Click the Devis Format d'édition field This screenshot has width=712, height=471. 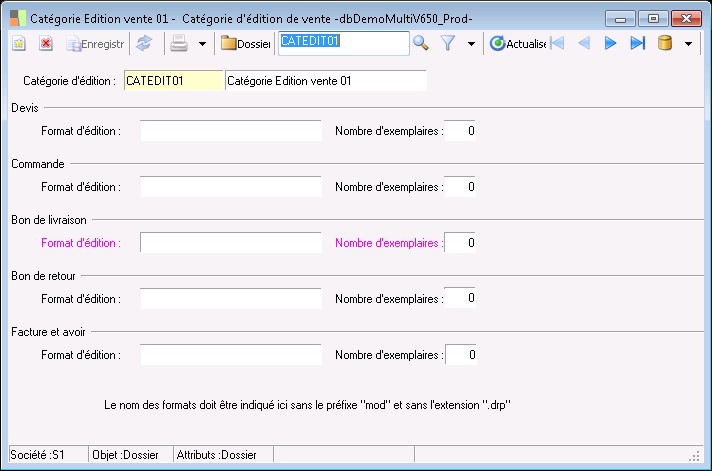tap(231, 131)
